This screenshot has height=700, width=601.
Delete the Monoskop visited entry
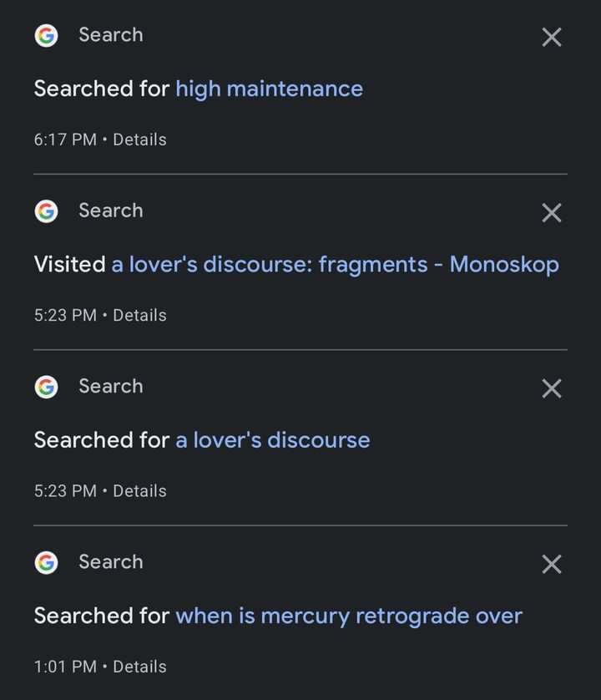[552, 212]
